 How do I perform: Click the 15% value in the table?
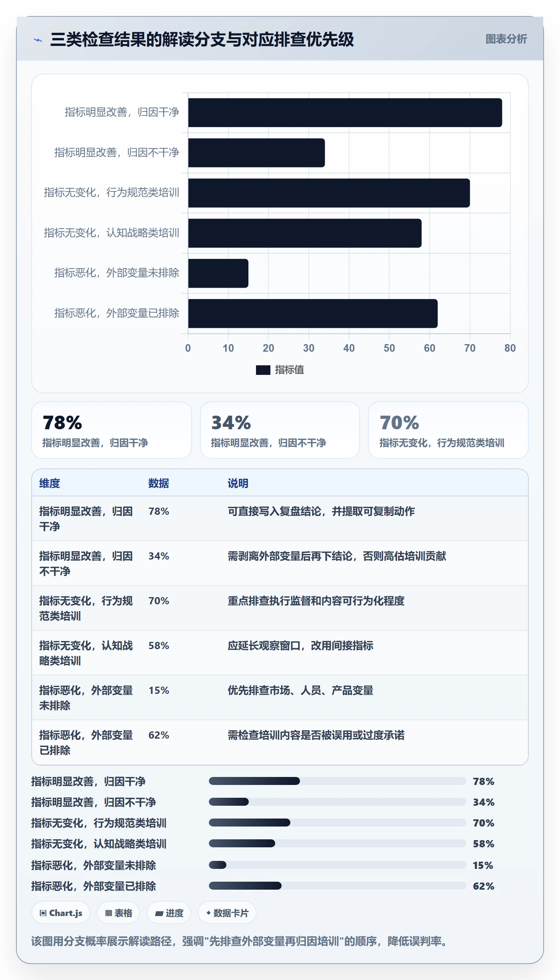click(159, 690)
